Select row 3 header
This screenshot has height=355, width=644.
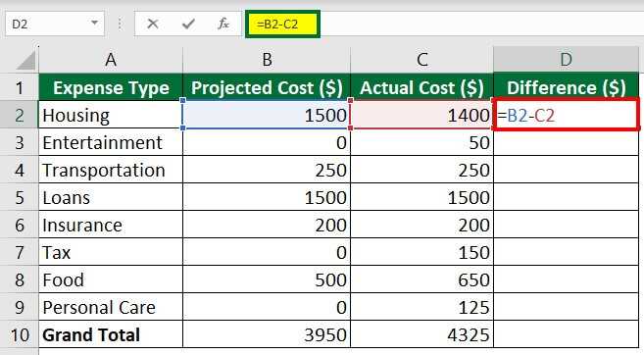click(20, 142)
